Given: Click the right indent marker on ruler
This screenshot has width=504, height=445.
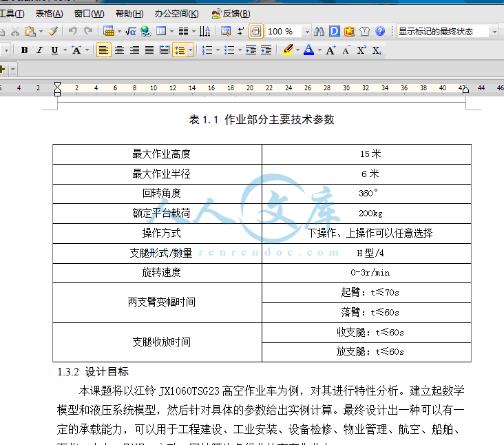Looking at the screenshot, I should pos(465,90).
